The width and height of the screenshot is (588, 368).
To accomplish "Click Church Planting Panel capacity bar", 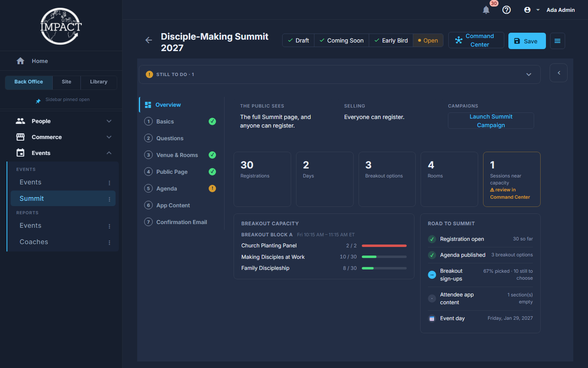I will click(x=384, y=246).
